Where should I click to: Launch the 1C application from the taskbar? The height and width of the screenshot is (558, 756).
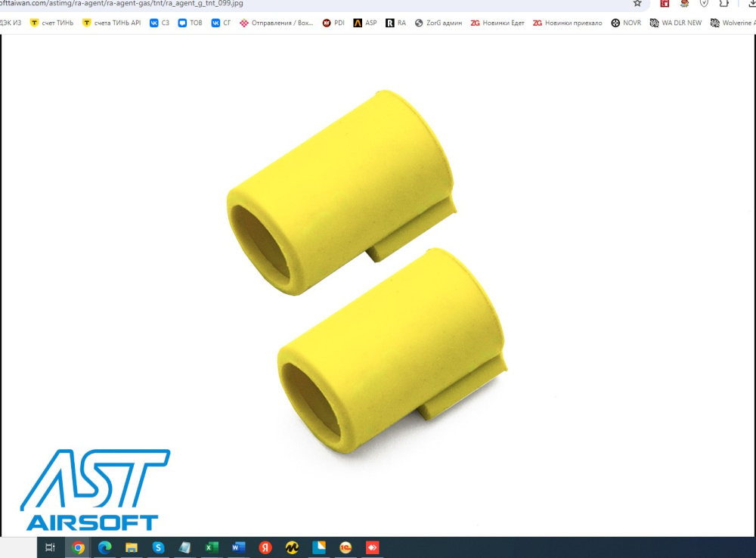pyautogui.click(x=345, y=547)
